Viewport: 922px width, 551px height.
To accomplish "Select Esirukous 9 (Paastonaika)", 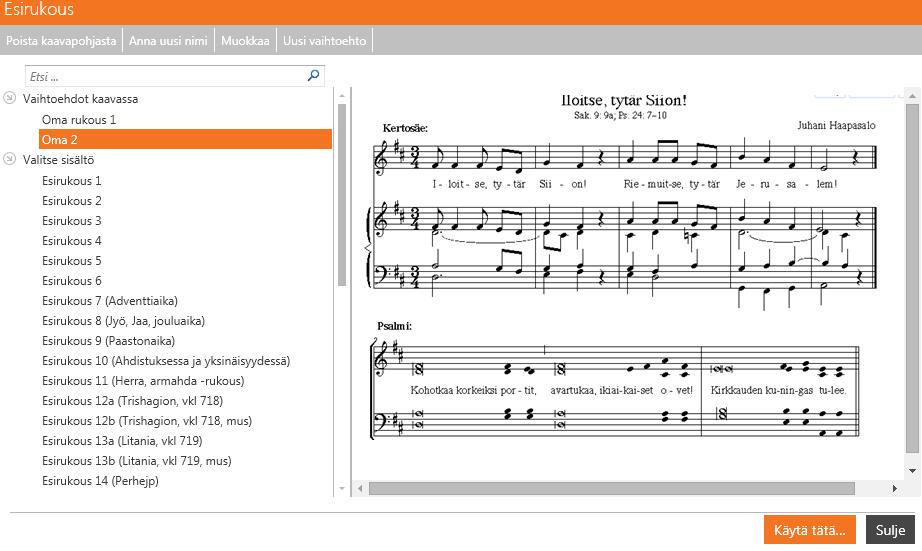I will click(108, 340).
